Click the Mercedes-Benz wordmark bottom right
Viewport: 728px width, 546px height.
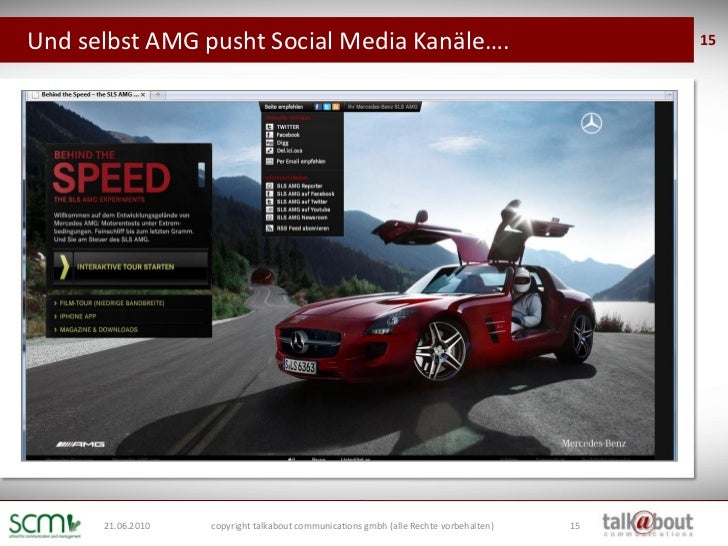(x=593, y=443)
